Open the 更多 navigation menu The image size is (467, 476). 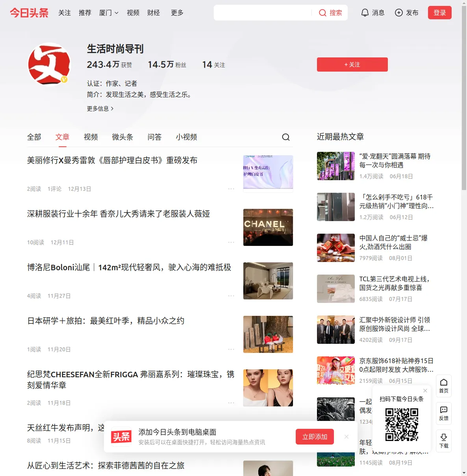point(177,13)
